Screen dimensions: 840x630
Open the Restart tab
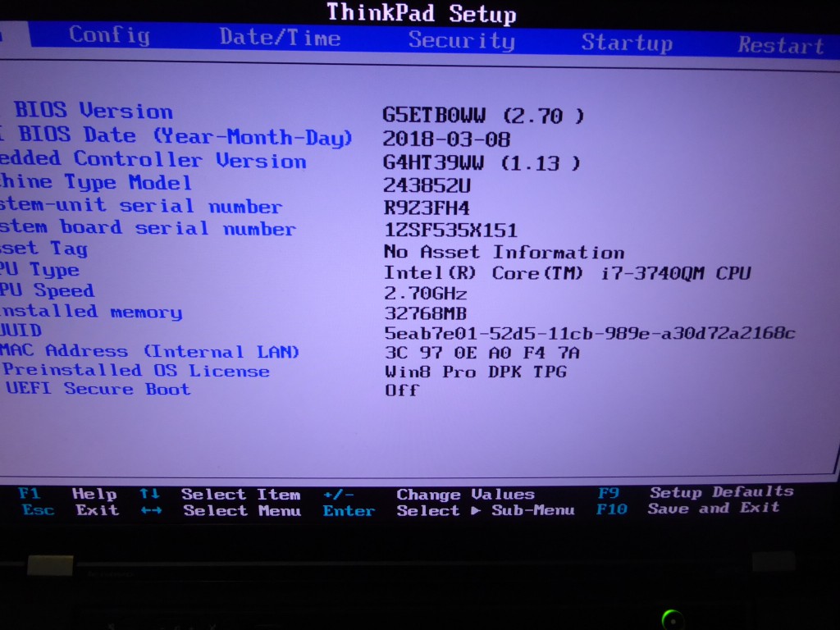(x=781, y=46)
